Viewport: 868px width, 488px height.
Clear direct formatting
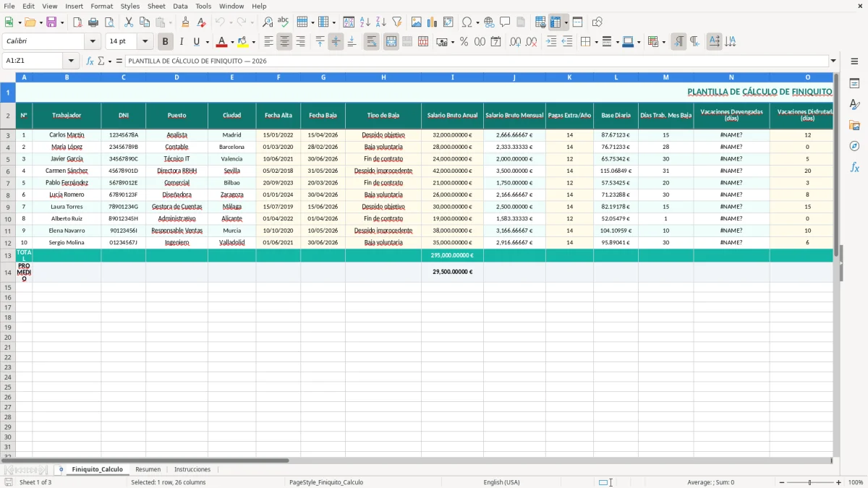[x=202, y=22]
